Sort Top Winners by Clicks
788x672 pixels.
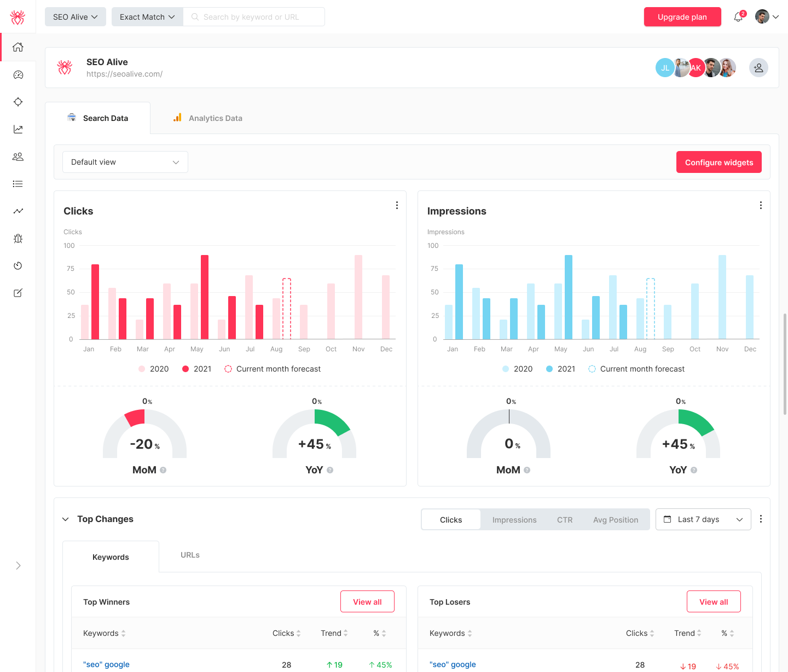(287, 633)
